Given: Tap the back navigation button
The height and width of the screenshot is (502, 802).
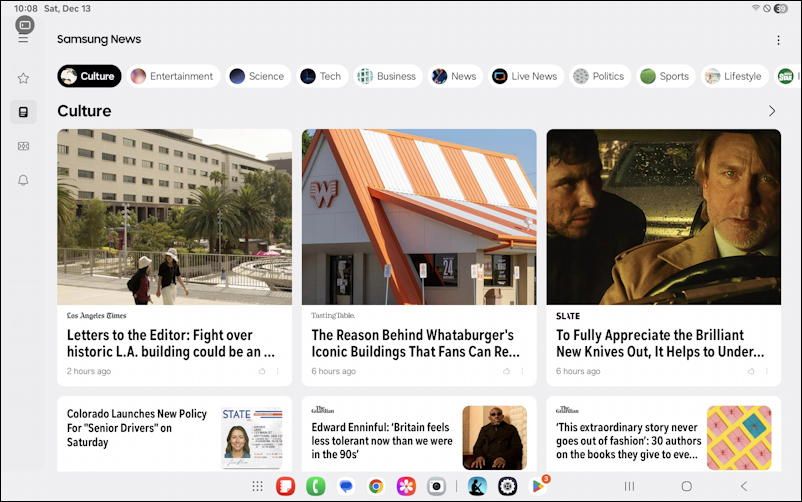Looking at the screenshot, I should tap(744, 486).
